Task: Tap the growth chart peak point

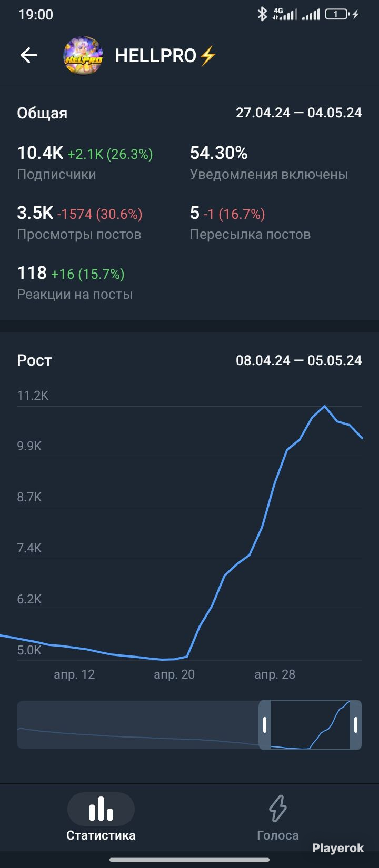Action: pyautogui.click(x=325, y=406)
